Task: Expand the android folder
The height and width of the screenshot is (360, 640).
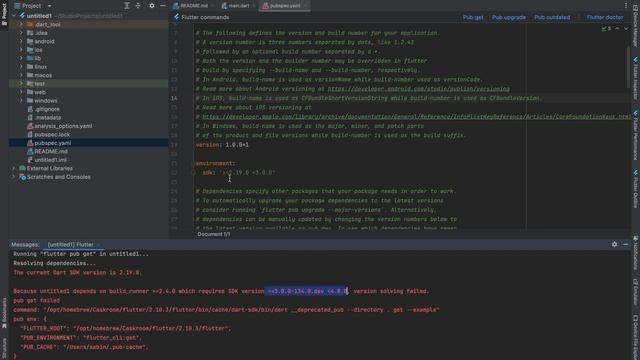Action: 21,41
